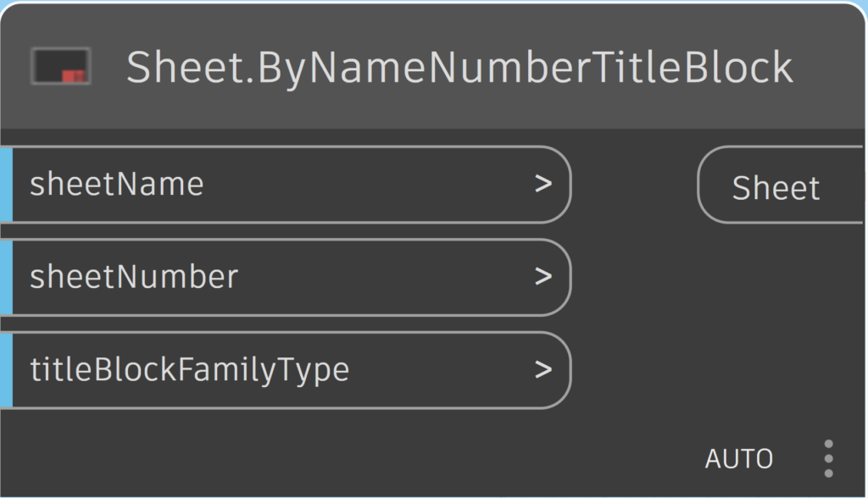Select the sheetName label text
Image resolution: width=868 pixels, height=498 pixels.
(117, 184)
